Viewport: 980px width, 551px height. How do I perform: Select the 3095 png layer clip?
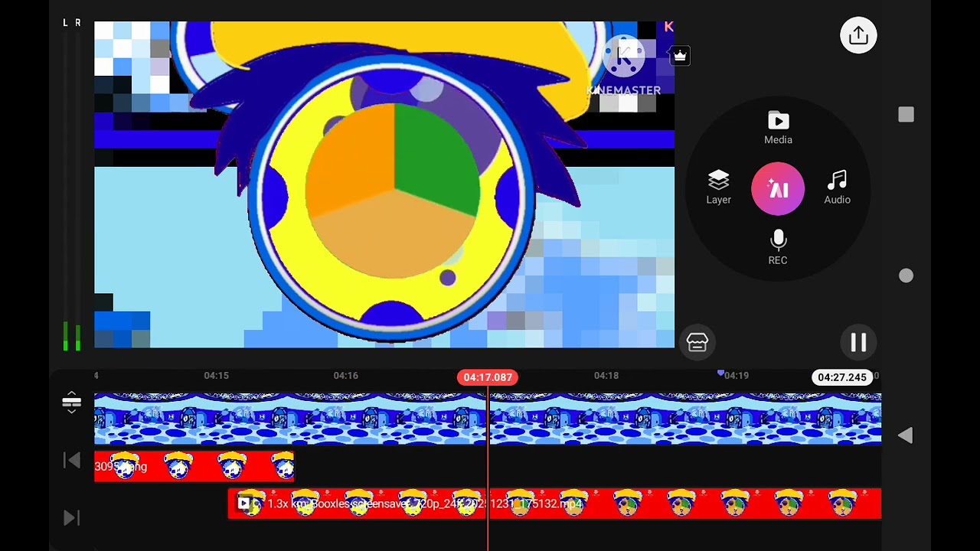click(194, 467)
